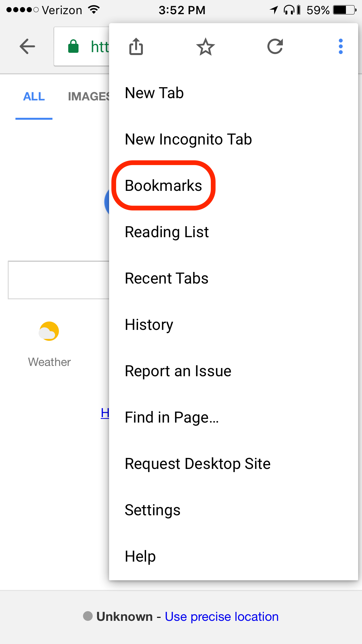Go back with the left arrow
Viewport: 362px width, 644px height.
pos(27,47)
